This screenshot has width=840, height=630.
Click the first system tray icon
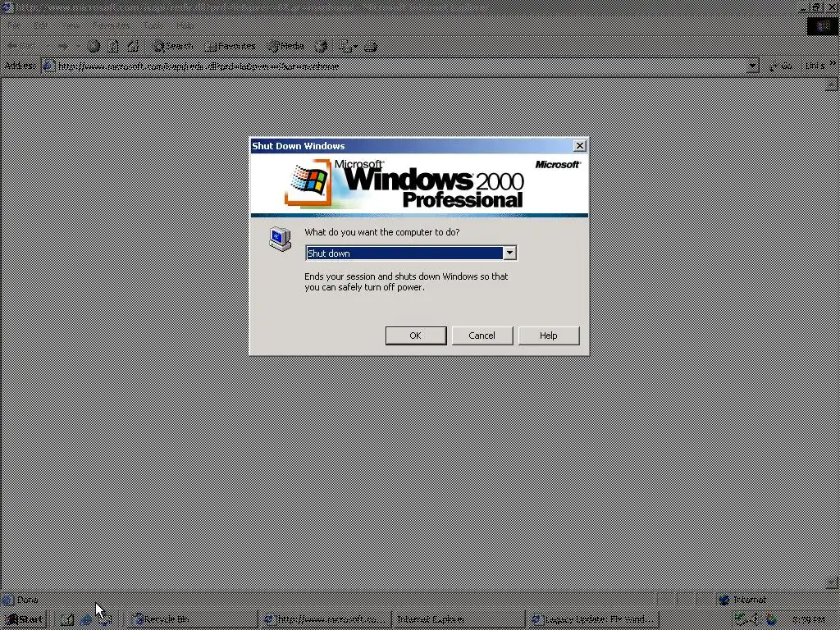click(x=741, y=620)
